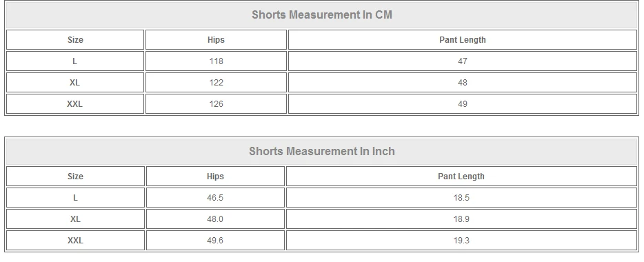Click hips value 48.0 in Inch table
Screen dimensions: 644x262
pyautogui.click(x=215, y=219)
